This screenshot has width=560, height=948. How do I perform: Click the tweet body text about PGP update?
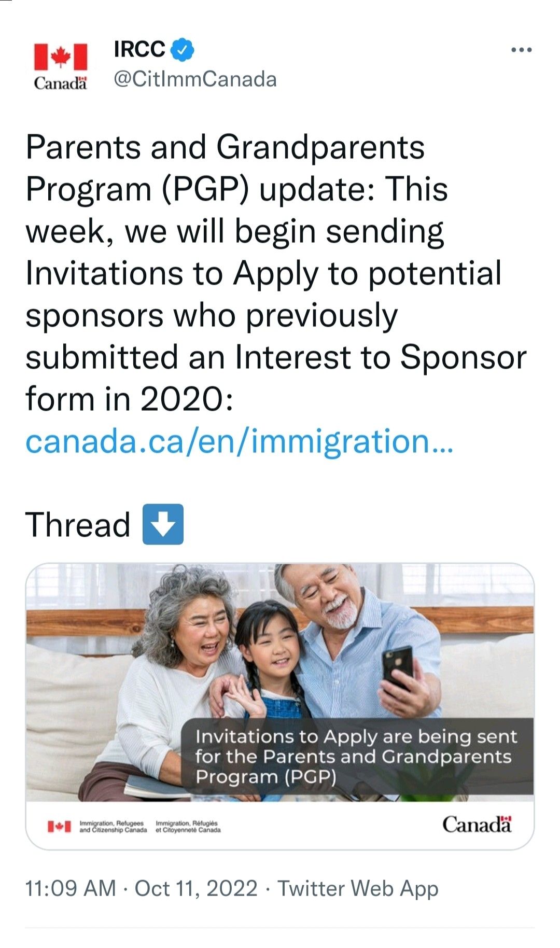pos(276,273)
